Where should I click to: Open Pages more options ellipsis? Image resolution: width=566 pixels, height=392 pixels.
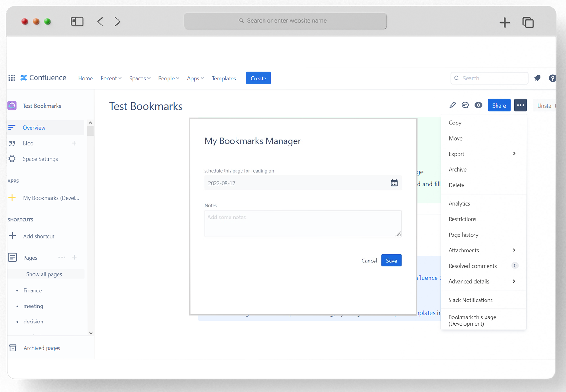pyautogui.click(x=62, y=257)
